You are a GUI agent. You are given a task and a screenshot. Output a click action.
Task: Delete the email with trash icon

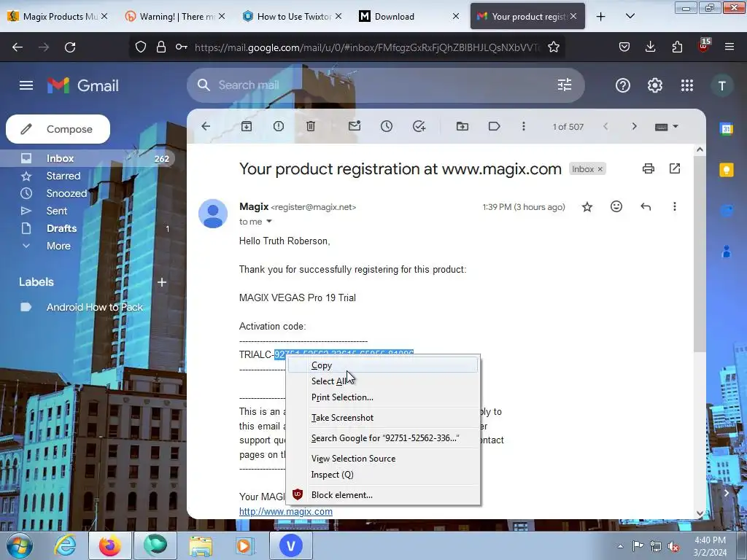pyautogui.click(x=311, y=126)
